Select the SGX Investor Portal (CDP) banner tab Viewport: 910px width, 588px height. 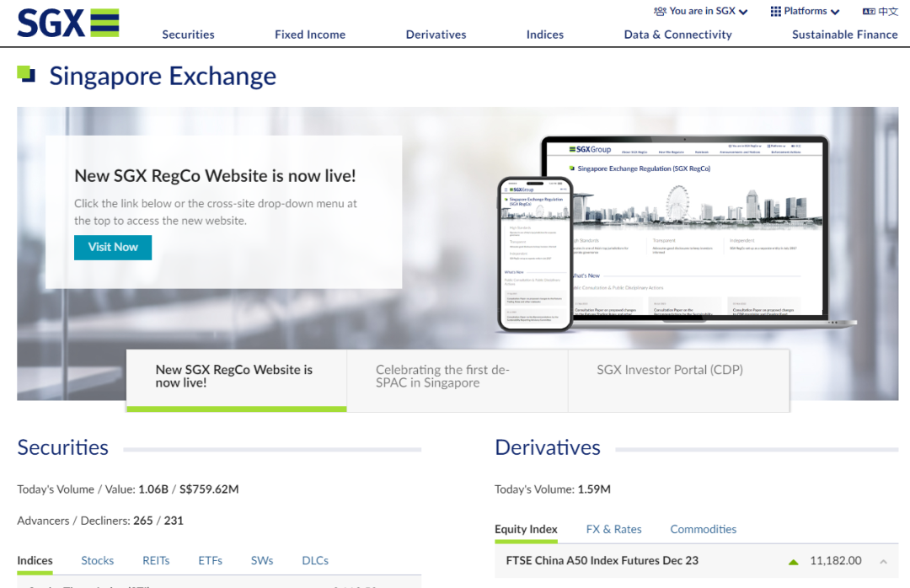(x=678, y=380)
